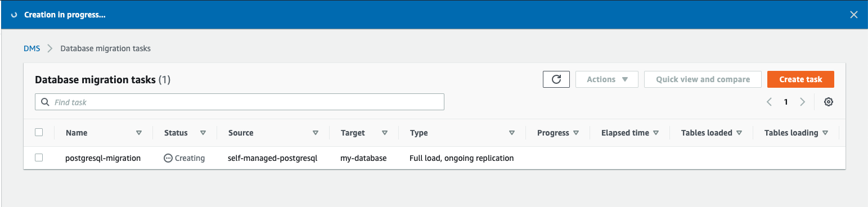Open table preferences gear icon
The width and height of the screenshot is (868, 207).
(828, 102)
